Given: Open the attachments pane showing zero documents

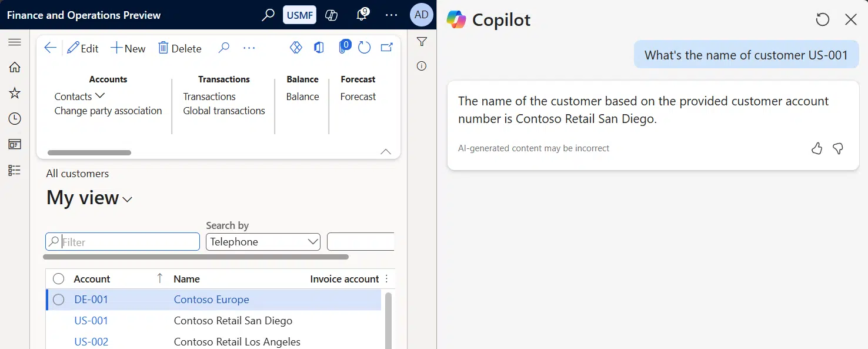Looking at the screenshot, I should [344, 47].
